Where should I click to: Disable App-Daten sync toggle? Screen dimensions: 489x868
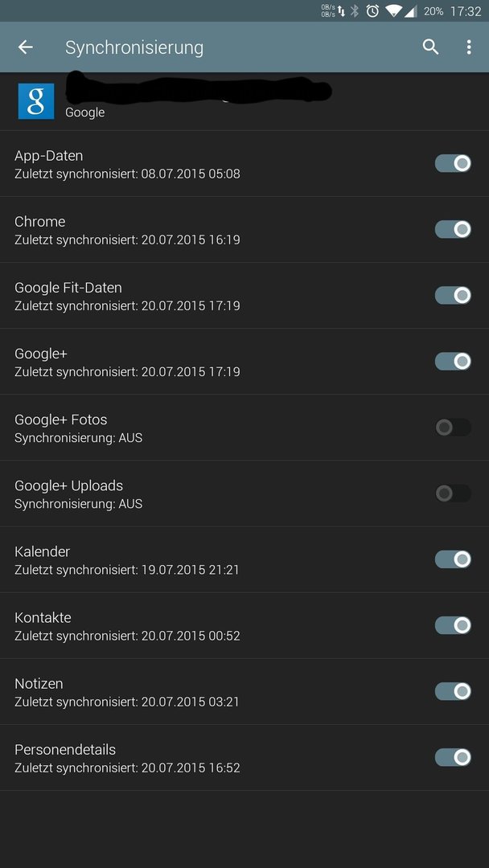[453, 163]
